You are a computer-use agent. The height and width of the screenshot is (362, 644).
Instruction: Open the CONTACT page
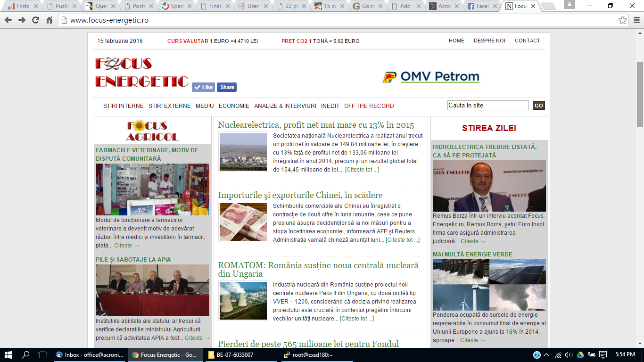click(x=527, y=41)
